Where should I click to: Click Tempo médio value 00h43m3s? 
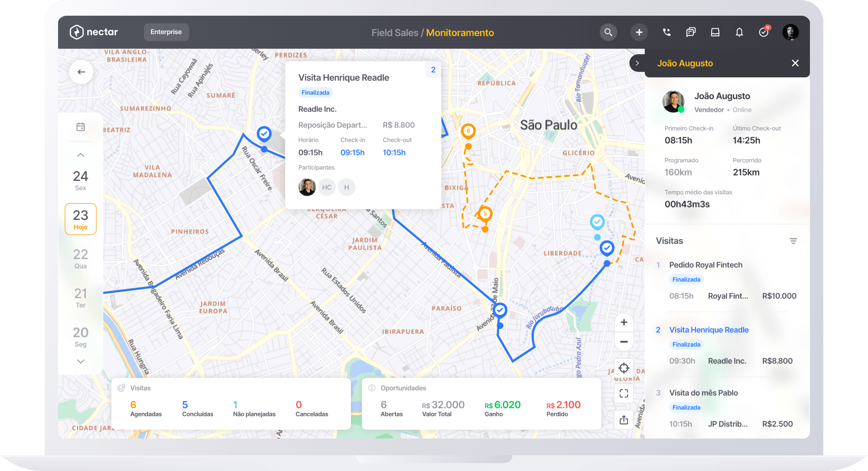point(687,204)
